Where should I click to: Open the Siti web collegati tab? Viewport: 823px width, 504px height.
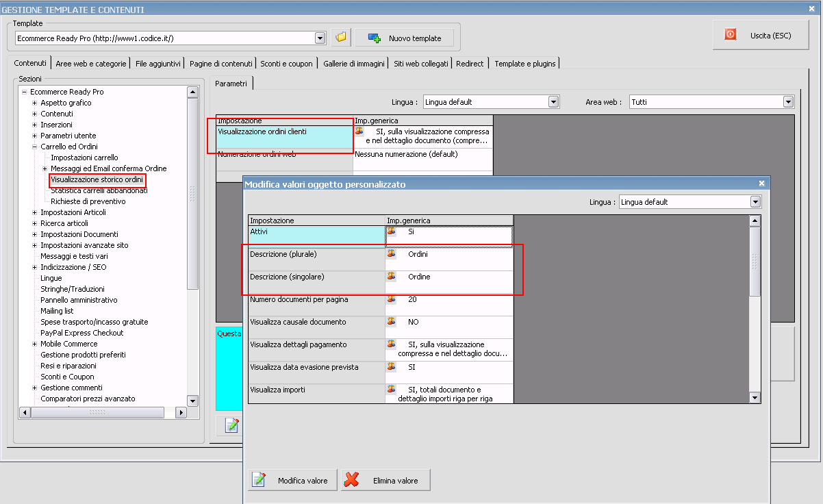coord(421,64)
